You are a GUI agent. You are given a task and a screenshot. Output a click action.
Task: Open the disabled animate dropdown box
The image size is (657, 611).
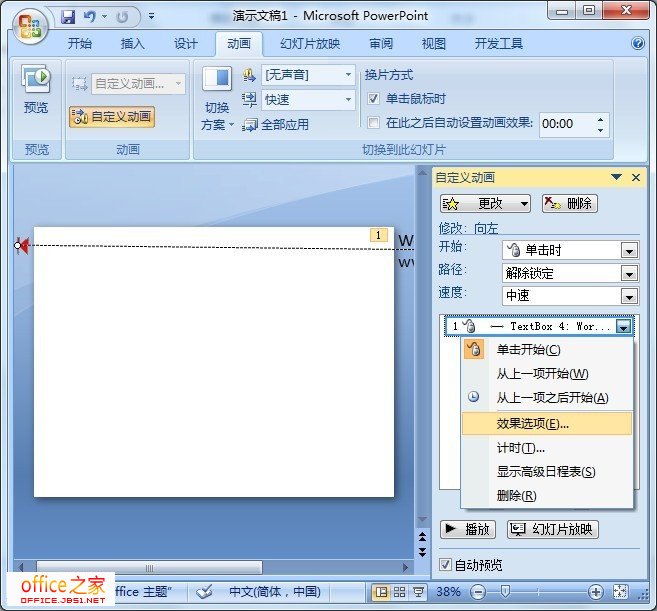(138, 84)
